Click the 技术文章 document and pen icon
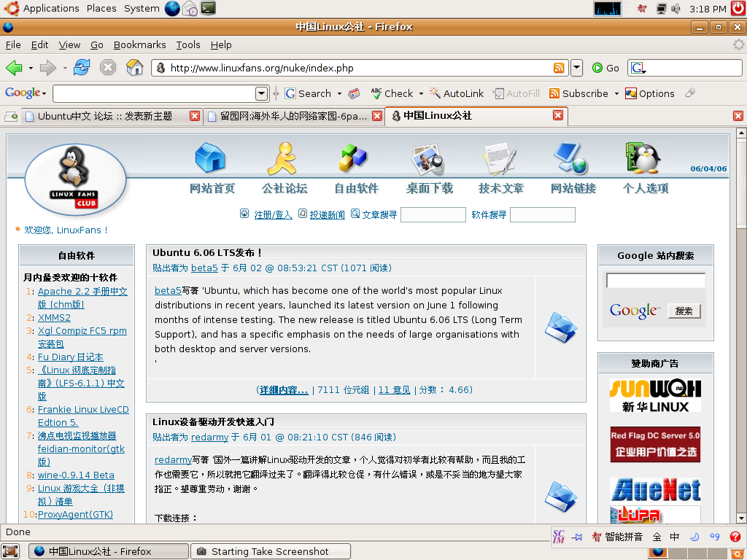The width and height of the screenshot is (747, 560). pos(500,159)
